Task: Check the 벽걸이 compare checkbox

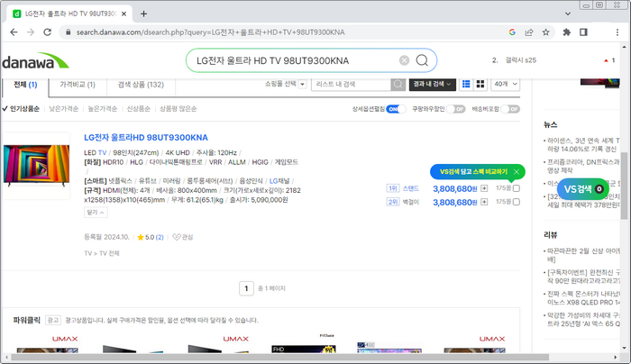Action: click(517, 202)
